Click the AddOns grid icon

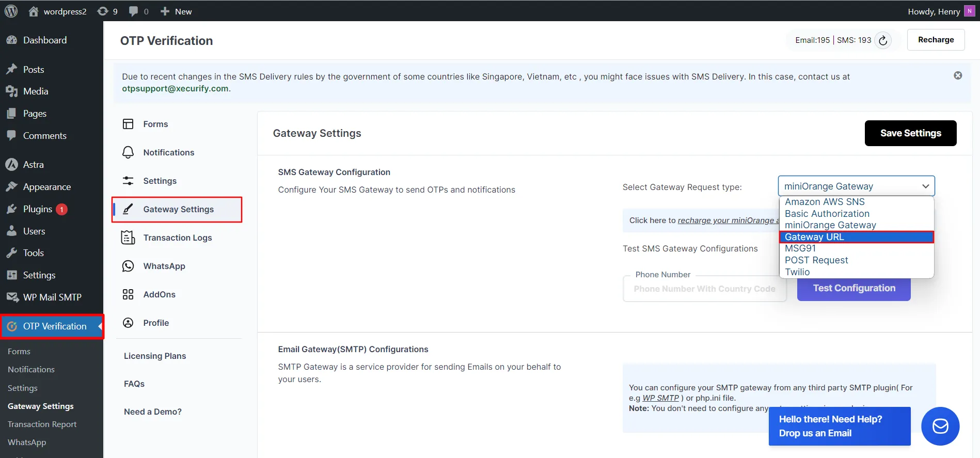click(128, 294)
